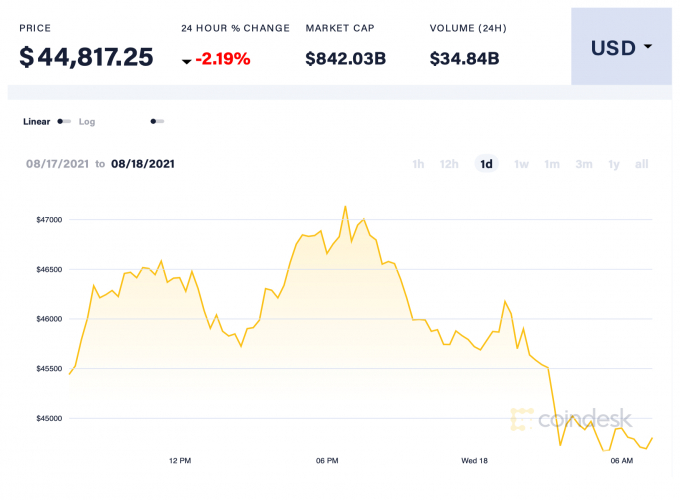The height and width of the screenshot is (500, 680).
Task: Click the end date 08/18/2021
Action: (143, 164)
